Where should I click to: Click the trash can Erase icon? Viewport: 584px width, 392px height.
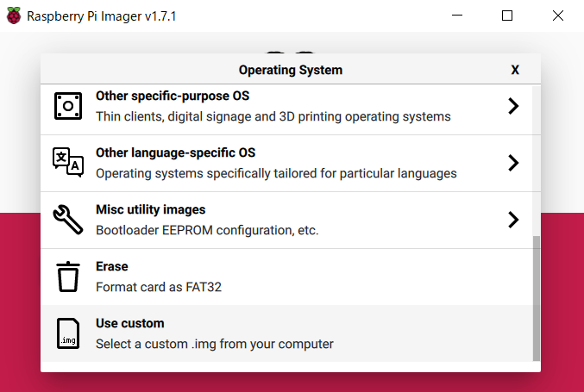[x=68, y=277]
